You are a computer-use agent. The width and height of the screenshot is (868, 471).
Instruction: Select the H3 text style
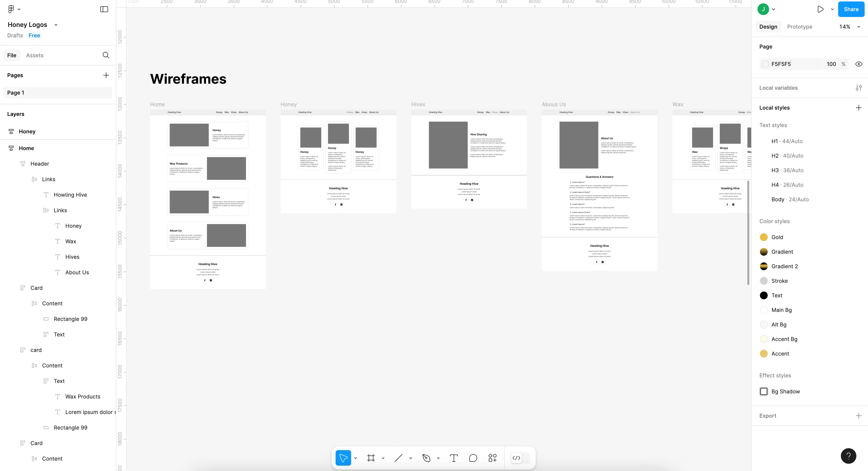[x=788, y=170]
